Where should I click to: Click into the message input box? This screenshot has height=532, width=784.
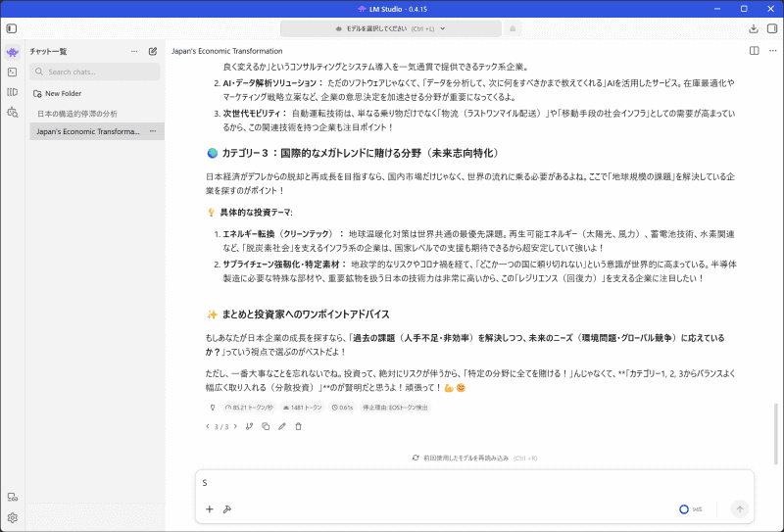click(474, 483)
